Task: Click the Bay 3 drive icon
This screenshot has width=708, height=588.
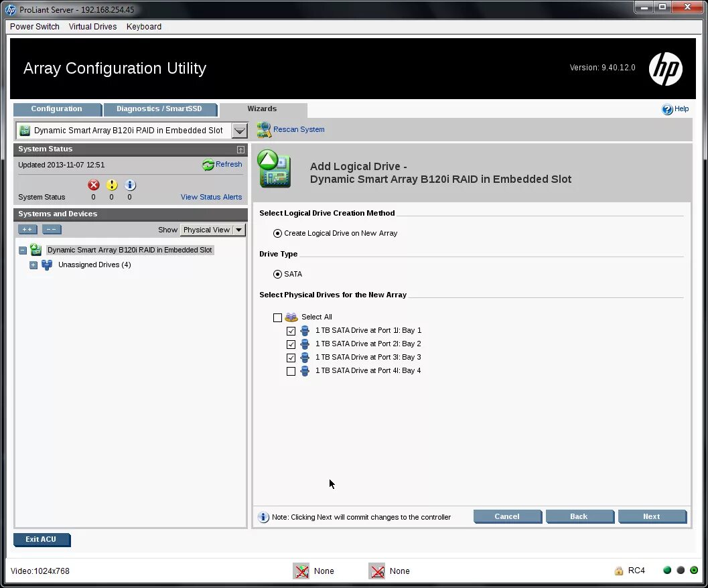Action: pos(305,357)
